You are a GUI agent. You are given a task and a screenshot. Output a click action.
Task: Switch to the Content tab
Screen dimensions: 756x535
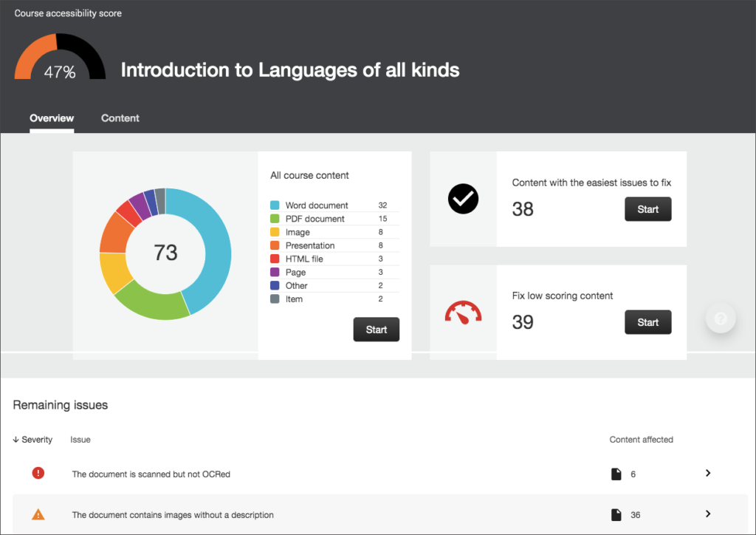[120, 118]
